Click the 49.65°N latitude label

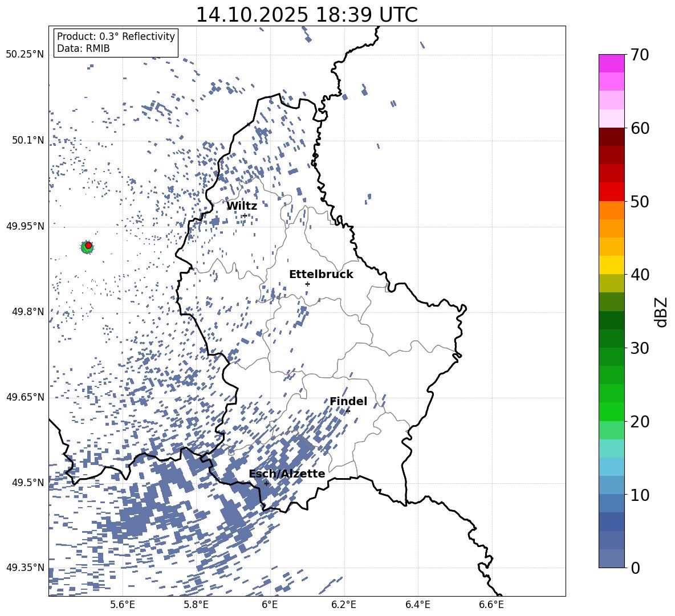[25, 397]
